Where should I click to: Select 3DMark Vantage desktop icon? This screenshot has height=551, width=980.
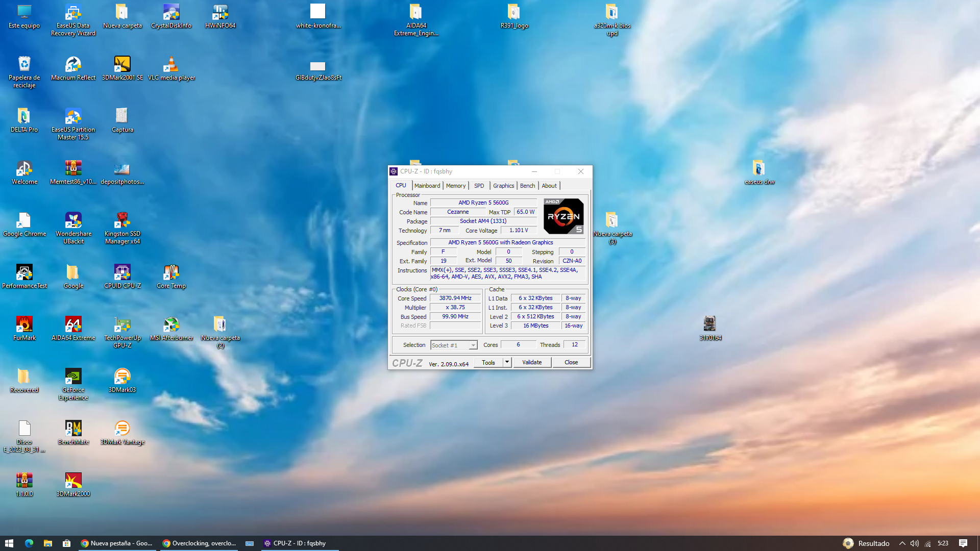click(x=122, y=433)
